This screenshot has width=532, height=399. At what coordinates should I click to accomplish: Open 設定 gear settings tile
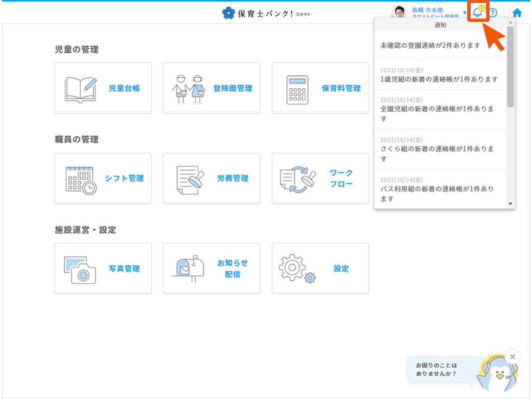point(320,269)
